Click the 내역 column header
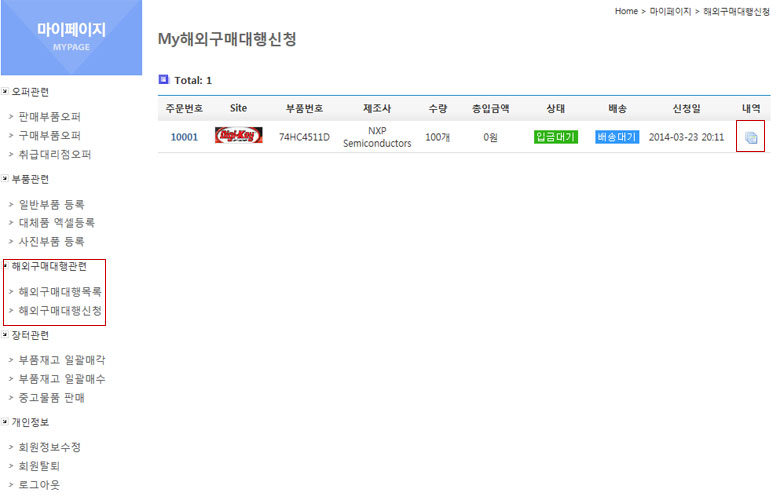The height and width of the screenshot is (500, 780). [751, 108]
